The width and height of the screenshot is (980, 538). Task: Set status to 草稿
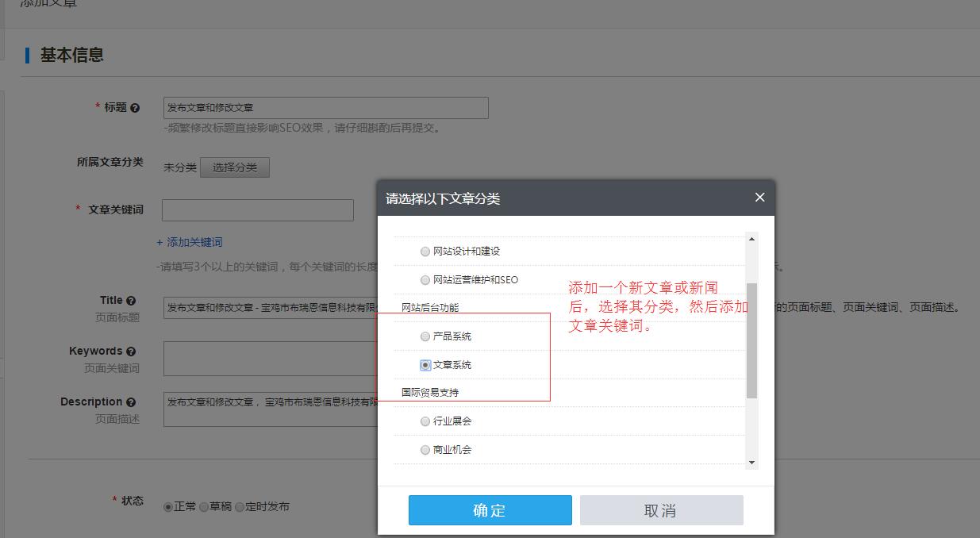tap(204, 507)
